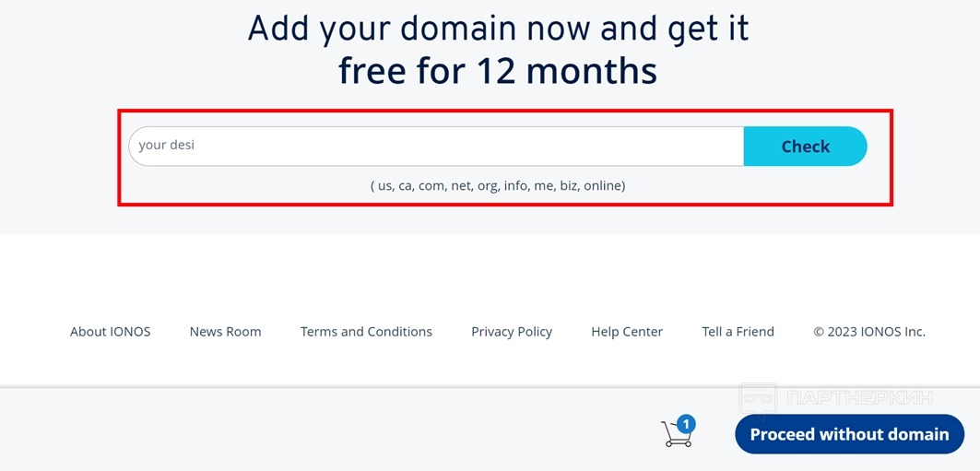Click the shopping cart icon
Screen dimensions: 980x471
tap(676, 435)
